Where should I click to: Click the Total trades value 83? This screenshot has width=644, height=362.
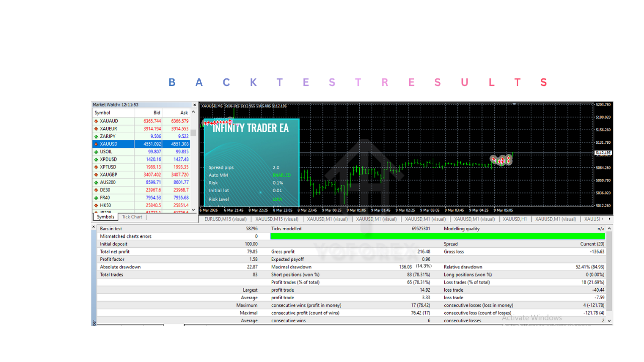click(x=255, y=275)
